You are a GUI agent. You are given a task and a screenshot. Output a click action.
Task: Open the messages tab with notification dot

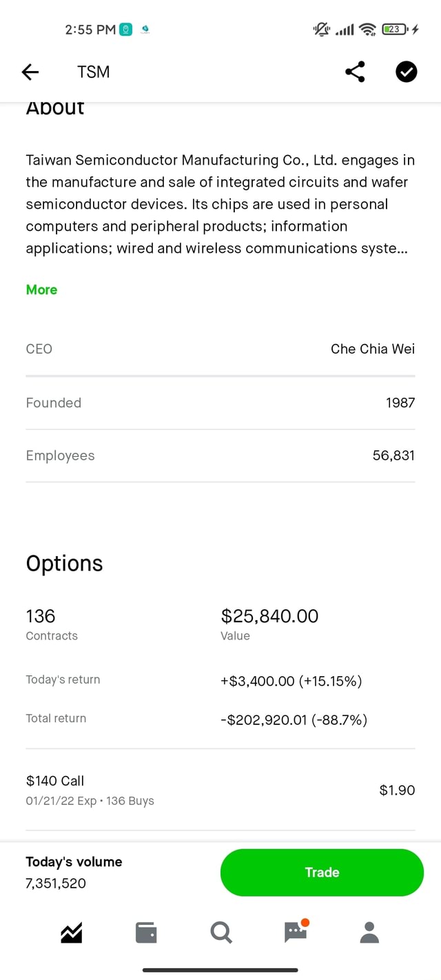pyautogui.click(x=296, y=932)
